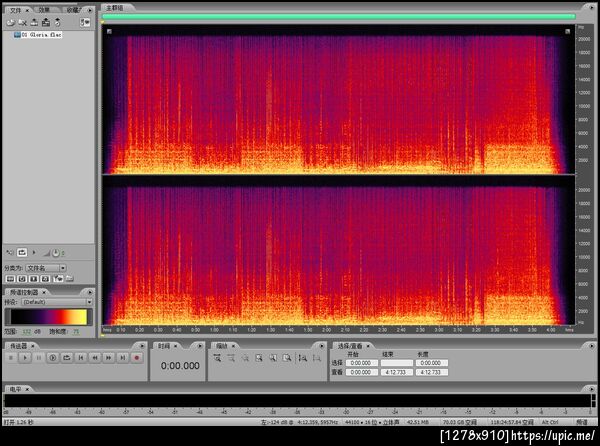Click the Import File icon in Files panel
Viewport: 600px width, 446px height.
(x=10, y=23)
